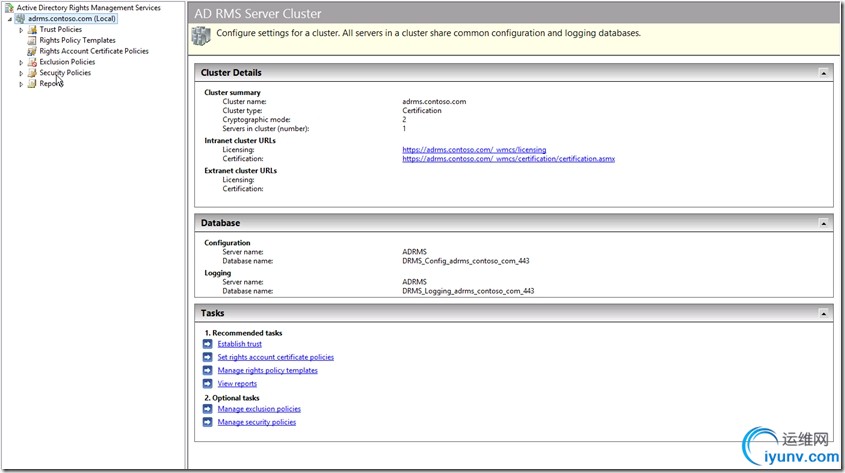Click arrow icon beside Set rights account certificate policies
This screenshot has height=473, width=845.
207,357
